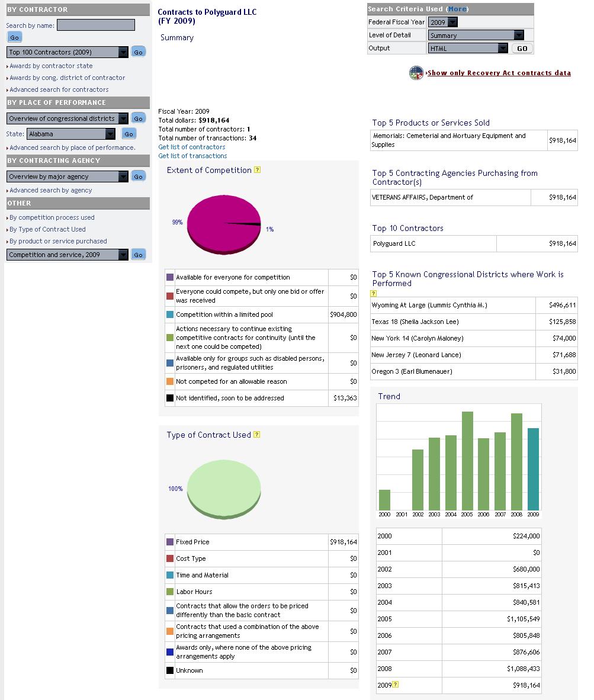Click the 2005 bar in Trend chart
The image size is (594, 700).
467,461
